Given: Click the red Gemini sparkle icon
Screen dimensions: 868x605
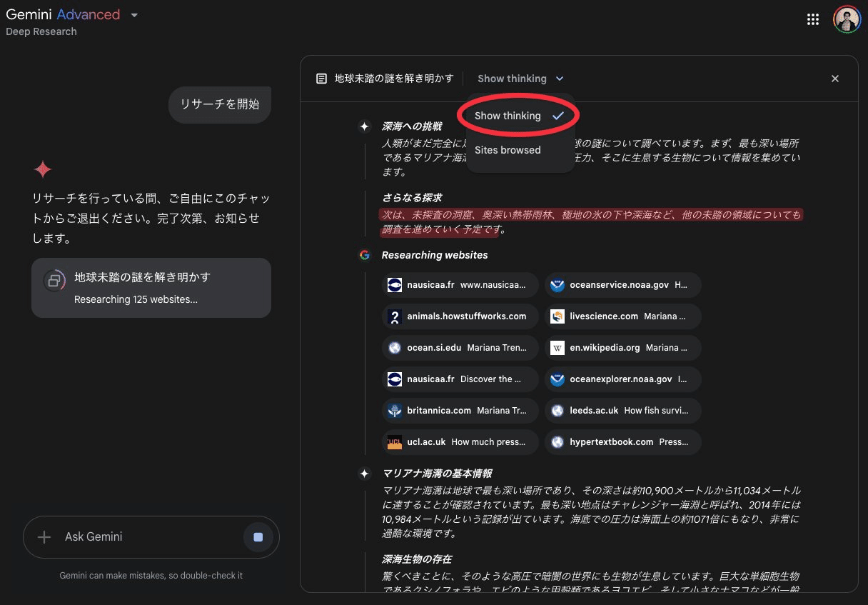Looking at the screenshot, I should (43, 169).
